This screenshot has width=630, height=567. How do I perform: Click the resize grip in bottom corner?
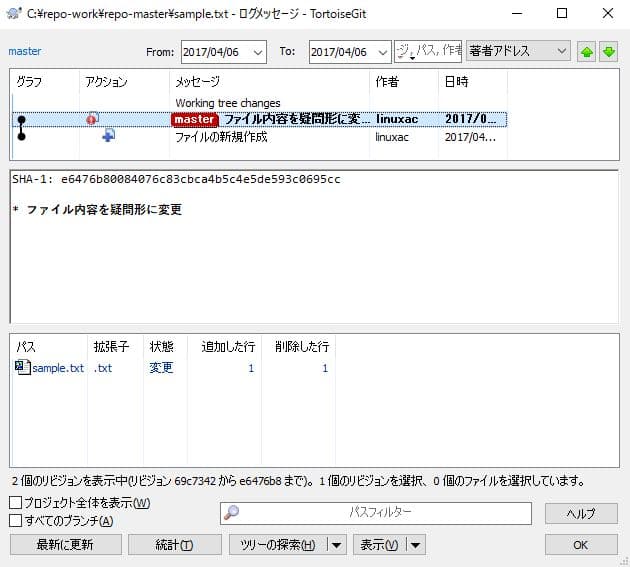[624, 561]
